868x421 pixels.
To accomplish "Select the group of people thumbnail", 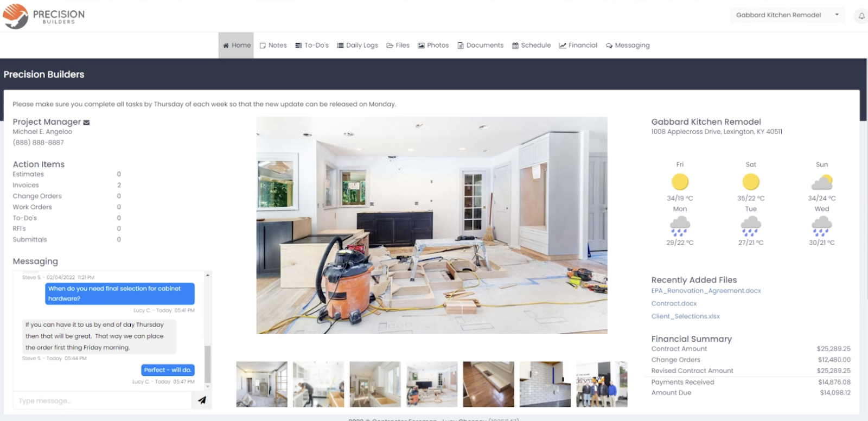I will point(602,384).
